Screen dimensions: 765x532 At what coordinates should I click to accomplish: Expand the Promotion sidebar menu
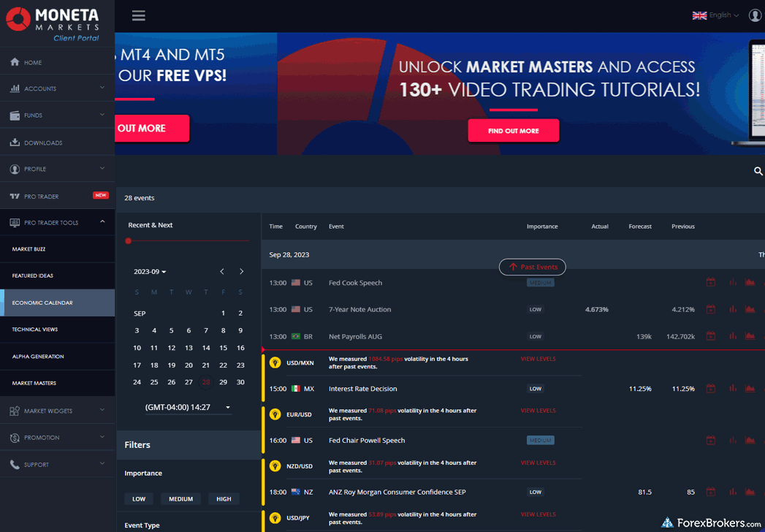pos(57,437)
